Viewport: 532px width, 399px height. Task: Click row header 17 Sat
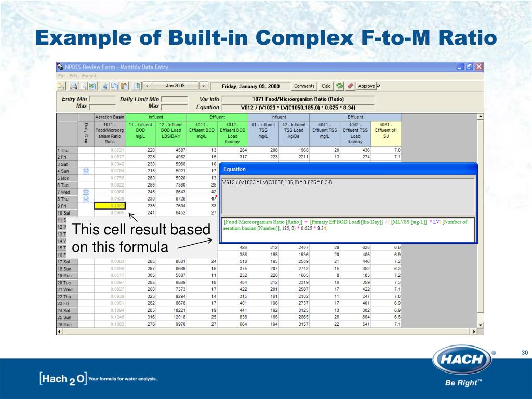pyautogui.click(x=67, y=262)
